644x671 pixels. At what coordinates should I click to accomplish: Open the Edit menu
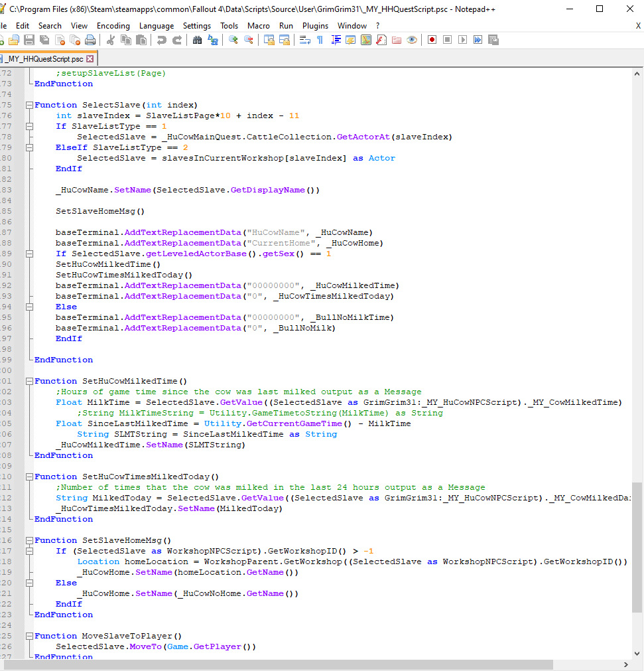click(x=23, y=26)
